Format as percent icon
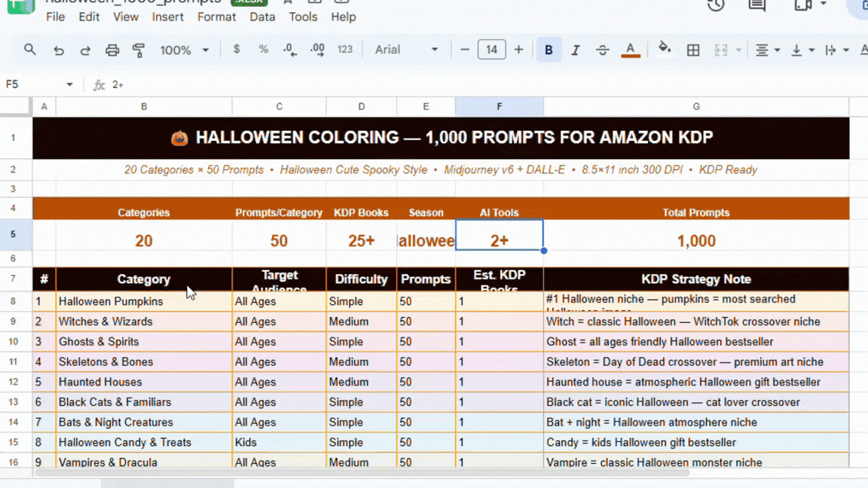Image resolution: width=868 pixels, height=488 pixels. point(264,49)
